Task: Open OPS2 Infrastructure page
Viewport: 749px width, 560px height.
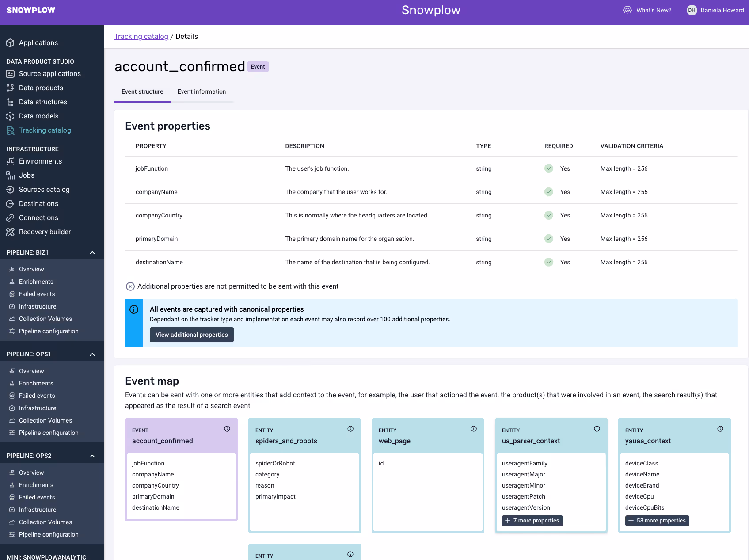Action: point(38,510)
